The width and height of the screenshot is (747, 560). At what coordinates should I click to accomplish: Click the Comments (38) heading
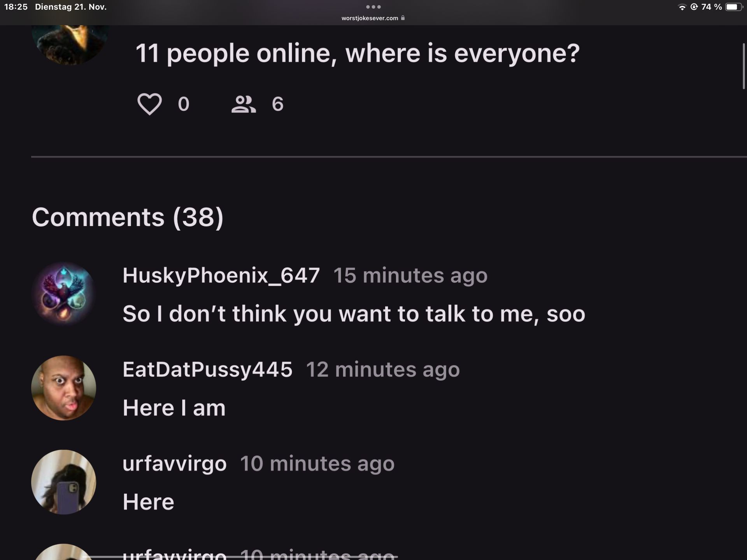click(128, 217)
